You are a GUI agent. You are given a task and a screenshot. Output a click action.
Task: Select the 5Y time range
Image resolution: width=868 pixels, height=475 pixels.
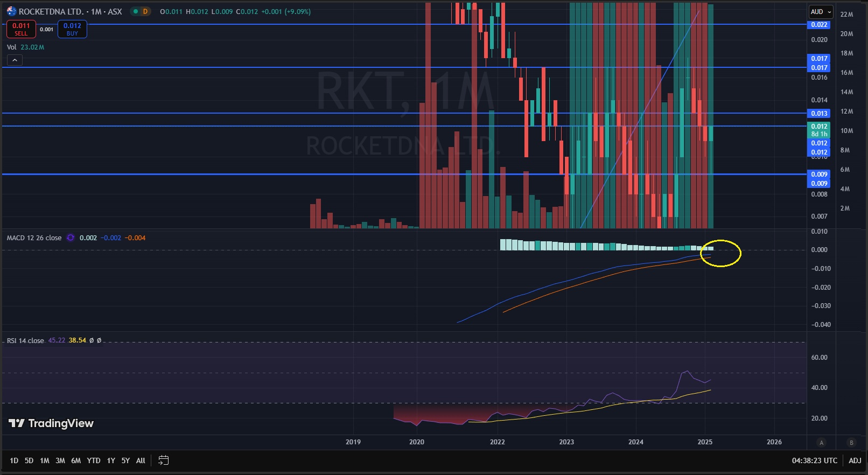[x=125, y=460]
